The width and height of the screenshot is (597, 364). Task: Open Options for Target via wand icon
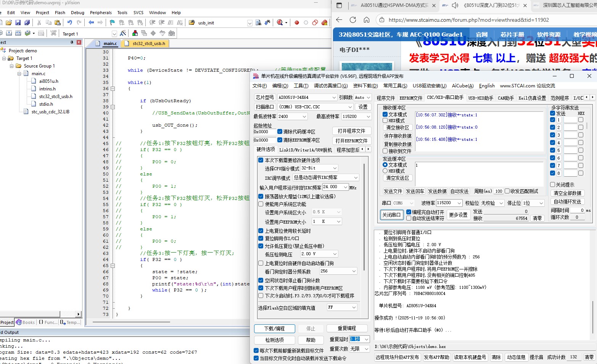122,33
